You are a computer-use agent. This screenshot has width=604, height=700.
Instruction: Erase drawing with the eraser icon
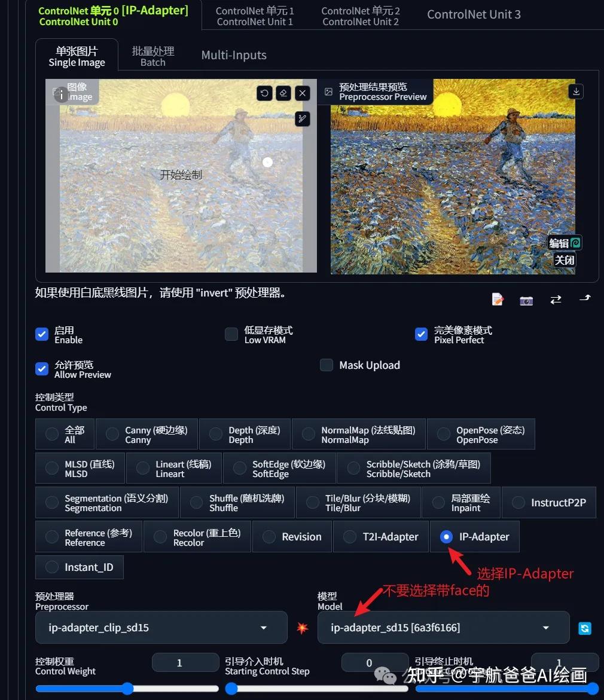click(x=283, y=93)
